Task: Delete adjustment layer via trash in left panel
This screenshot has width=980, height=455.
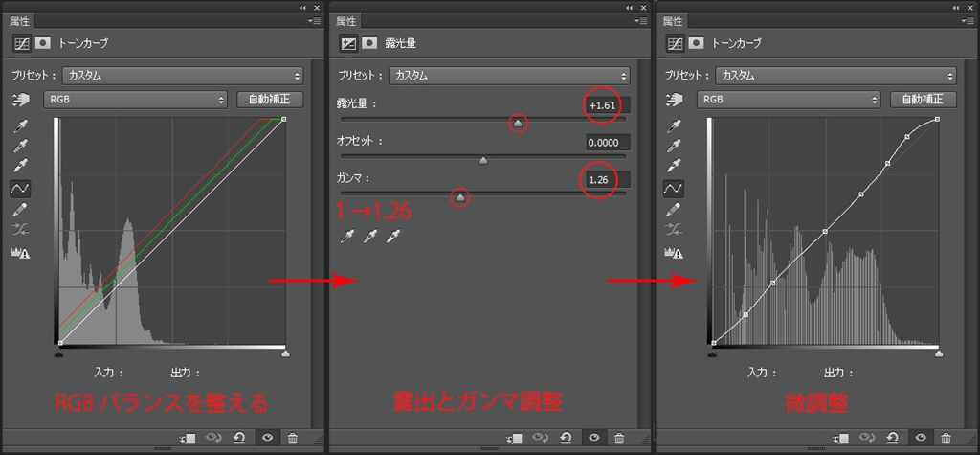Action: (293, 438)
